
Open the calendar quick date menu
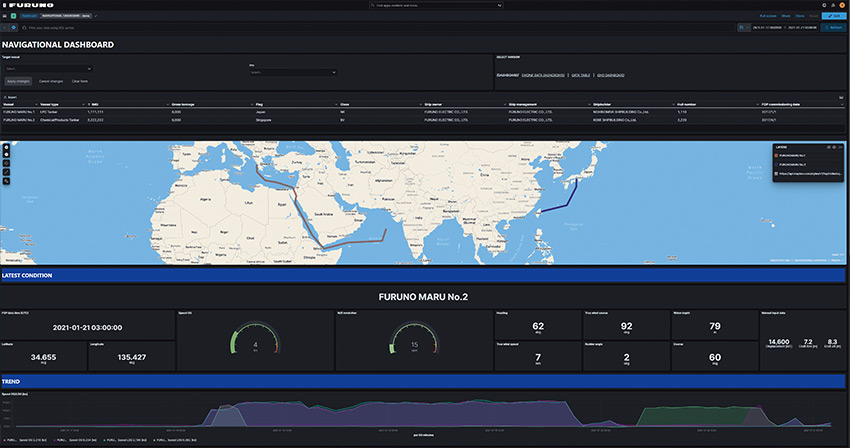pos(743,27)
